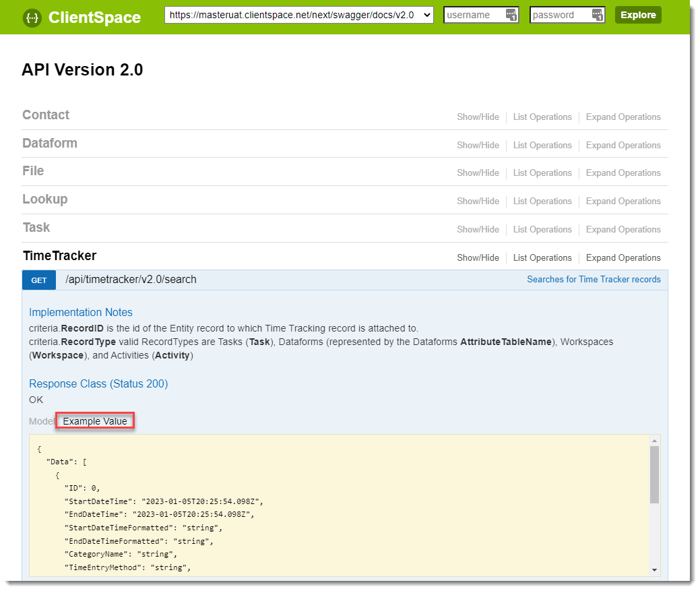Click password manager icon in username field

[x=511, y=15]
